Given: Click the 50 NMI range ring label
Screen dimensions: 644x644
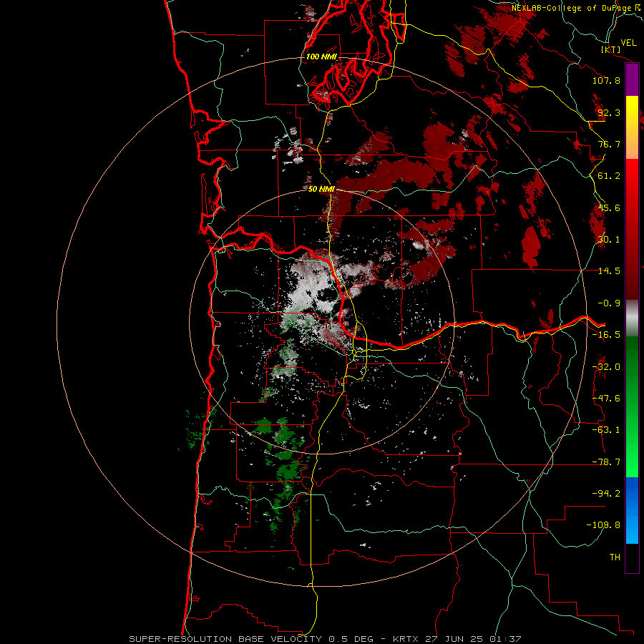Looking at the screenshot, I should coord(321,189).
